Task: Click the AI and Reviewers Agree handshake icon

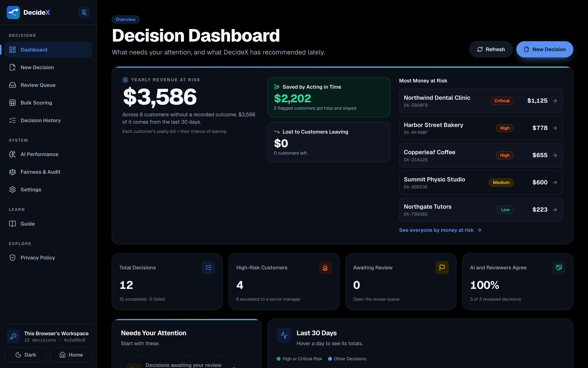Action: pos(559,268)
